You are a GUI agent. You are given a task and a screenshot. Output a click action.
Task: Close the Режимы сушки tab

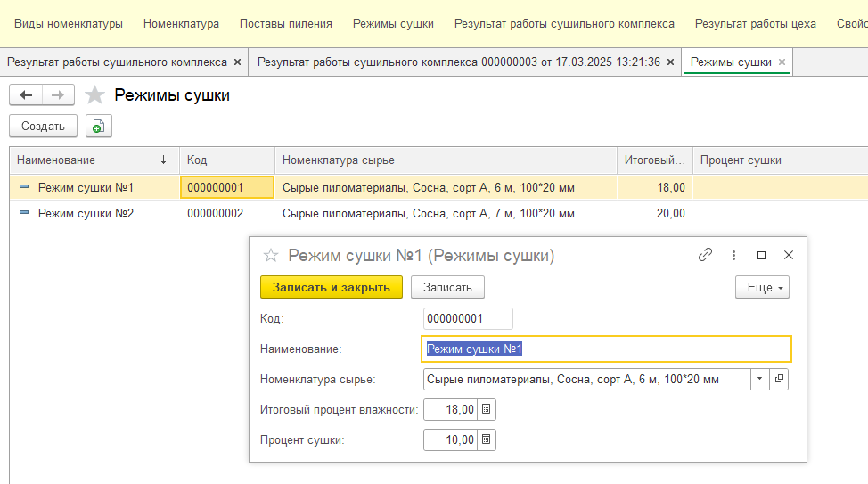coord(782,62)
